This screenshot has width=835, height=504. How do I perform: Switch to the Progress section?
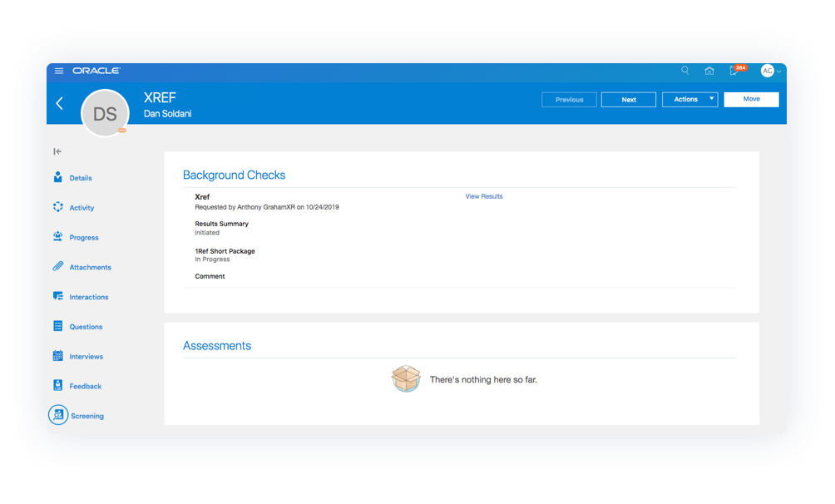84,238
